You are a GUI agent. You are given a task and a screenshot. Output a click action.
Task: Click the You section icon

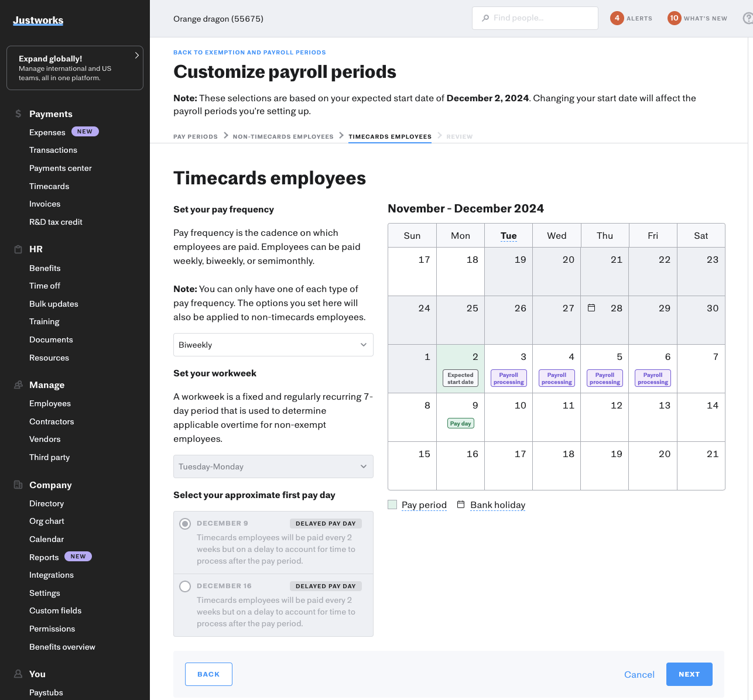18,674
